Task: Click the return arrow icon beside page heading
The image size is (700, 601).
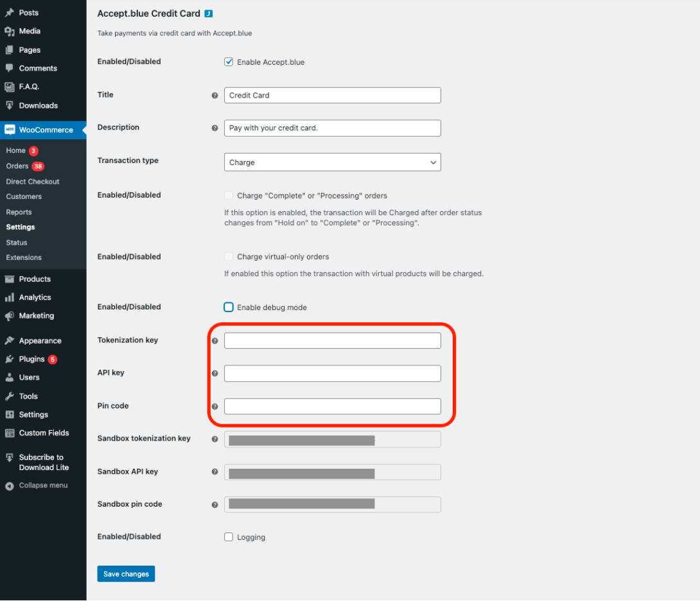Action: click(209, 13)
